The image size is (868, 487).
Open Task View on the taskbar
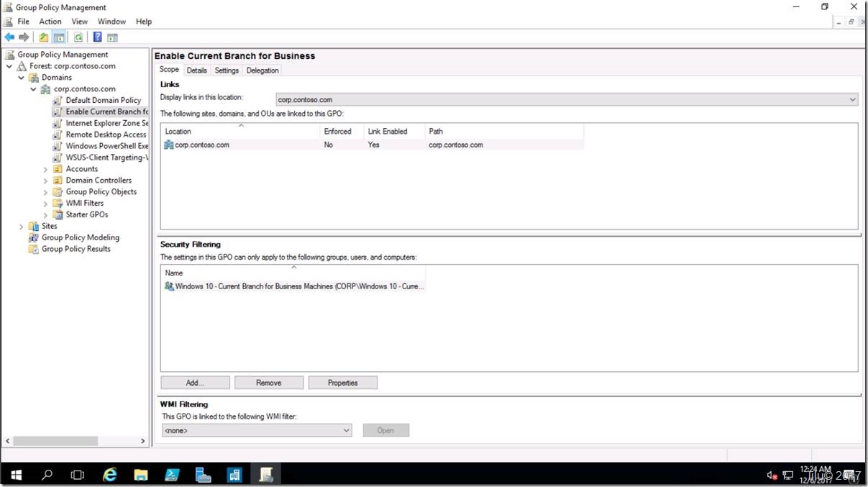point(78,475)
